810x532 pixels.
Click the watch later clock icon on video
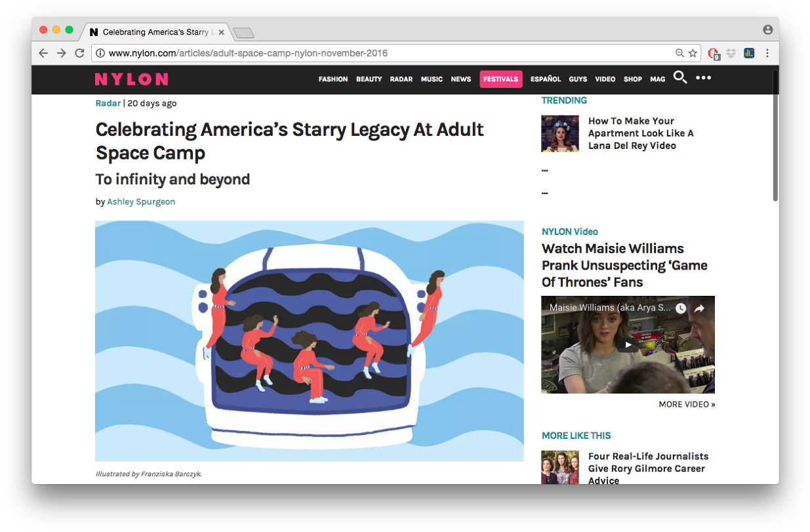coord(681,308)
